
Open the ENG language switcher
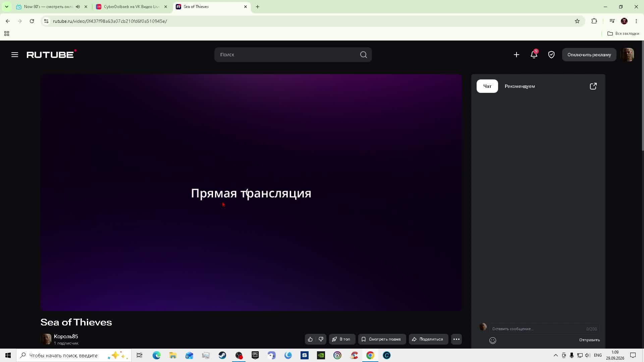click(x=598, y=355)
